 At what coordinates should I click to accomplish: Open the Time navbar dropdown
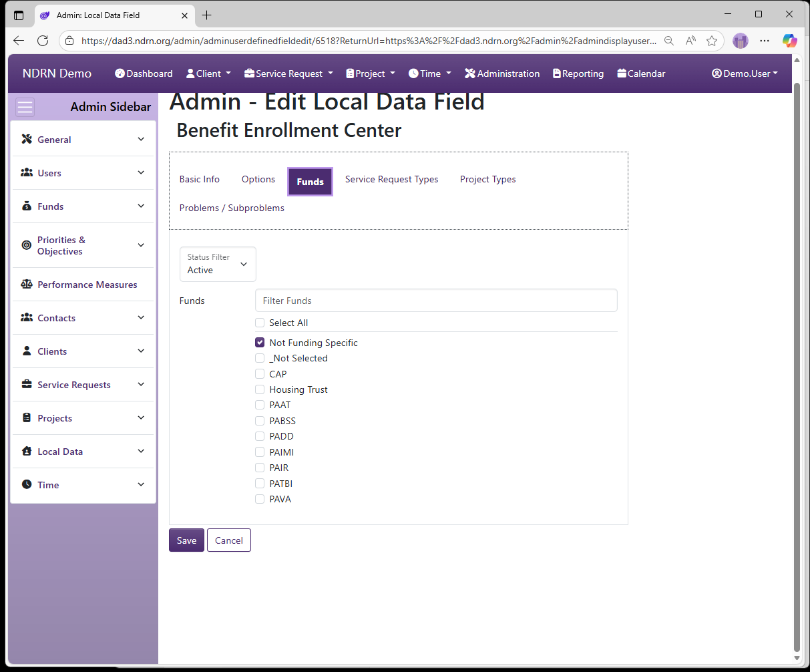coord(430,73)
